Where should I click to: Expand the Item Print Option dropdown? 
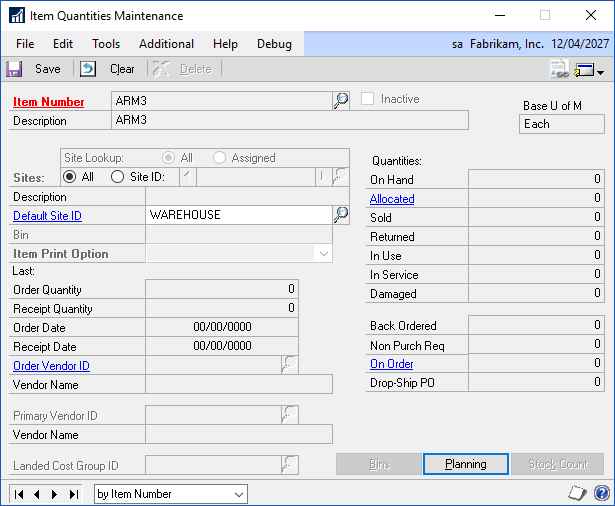[x=324, y=253]
